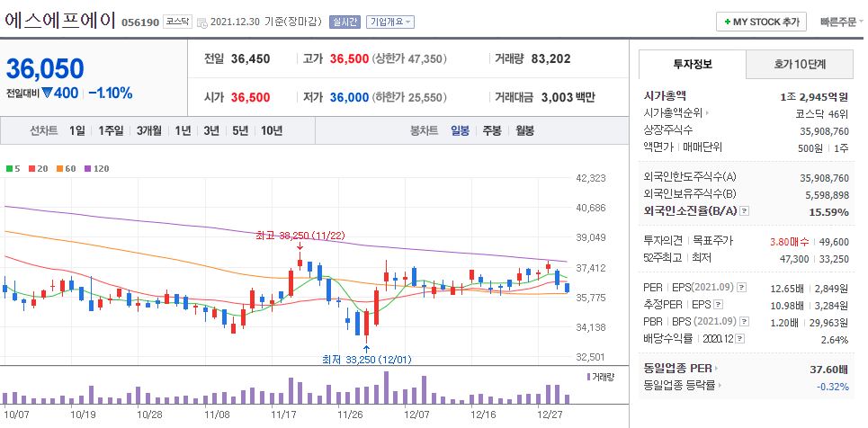Click the 최고 38,250 (11/22) chart marker

pos(300,236)
